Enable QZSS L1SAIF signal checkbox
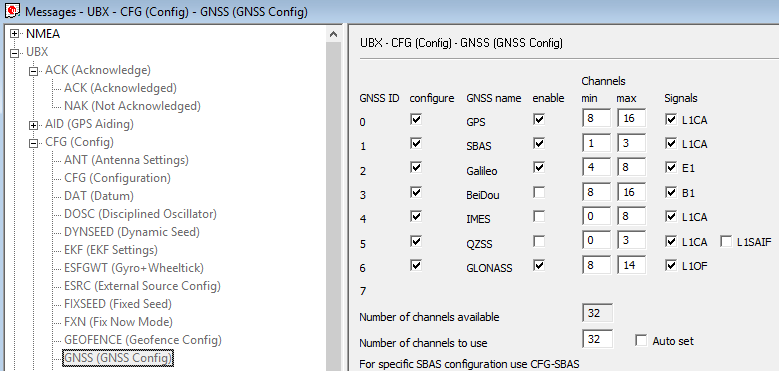 tap(726, 241)
